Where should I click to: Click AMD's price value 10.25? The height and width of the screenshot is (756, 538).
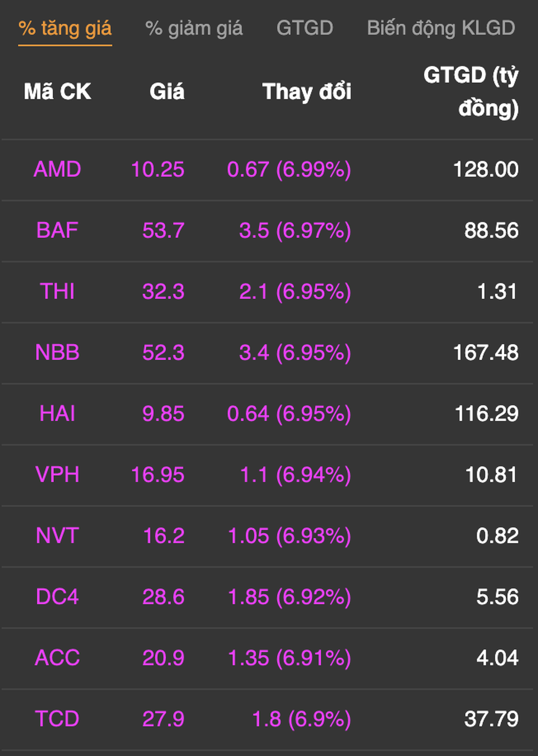coord(157,169)
